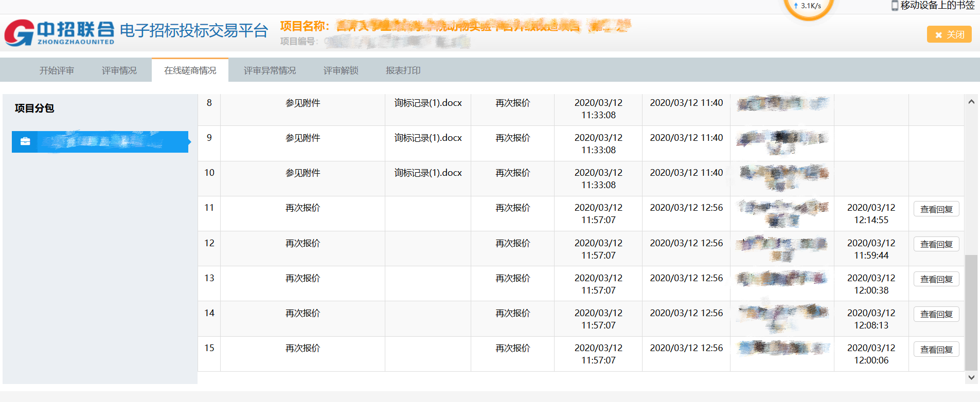Switch to the 评审情况 tab
This screenshot has width=980, height=402.
119,70
